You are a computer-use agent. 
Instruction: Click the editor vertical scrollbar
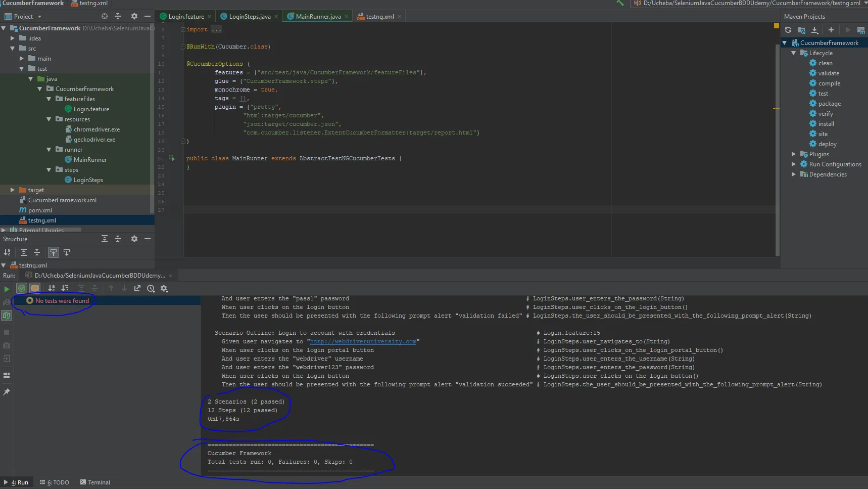[x=778, y=152]
